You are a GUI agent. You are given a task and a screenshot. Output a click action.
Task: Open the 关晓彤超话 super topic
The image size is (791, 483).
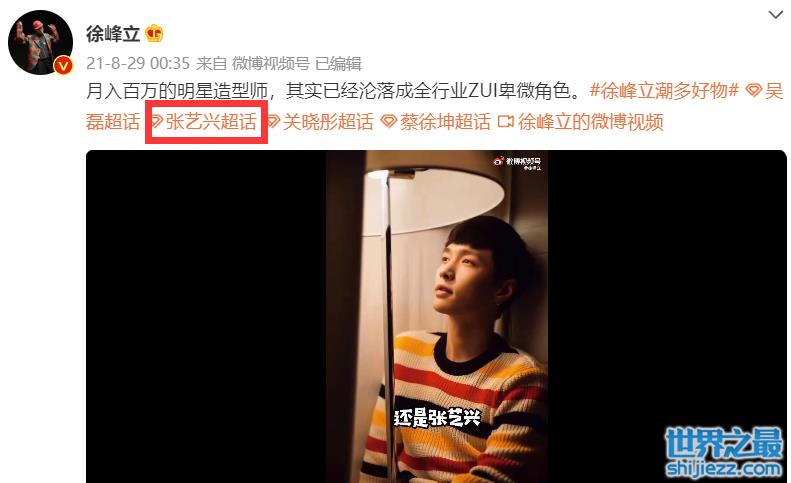328,122
